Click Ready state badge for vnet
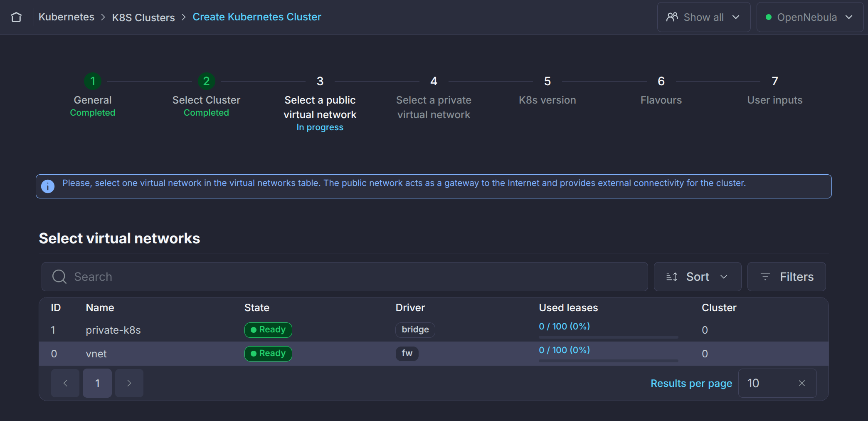The width and height of the screenshot is (868, 421). [x=268, y=354]
